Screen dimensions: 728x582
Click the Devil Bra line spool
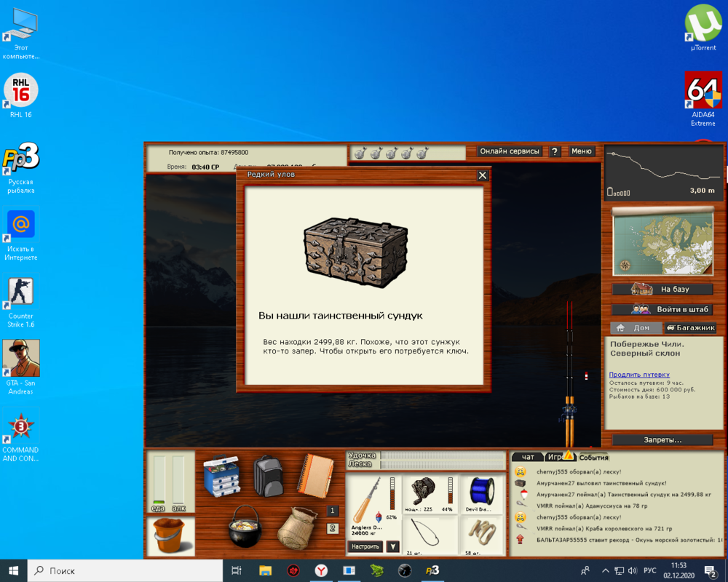pyautogui.click(x=481, y=491)
